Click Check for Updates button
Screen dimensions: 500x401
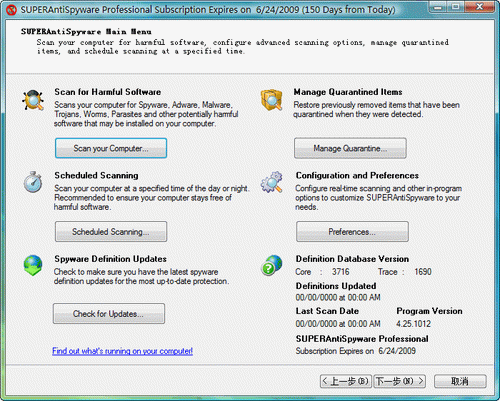click(x=109, y=314)
